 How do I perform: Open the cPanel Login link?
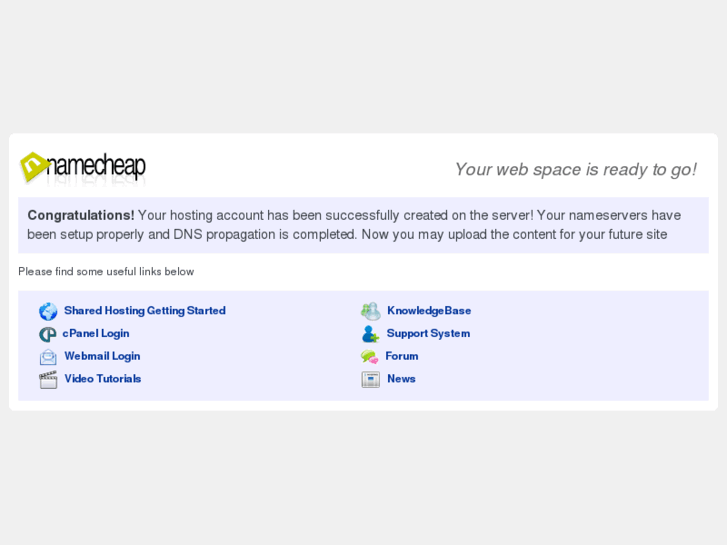pyautogui.click(x=96, y=333)
